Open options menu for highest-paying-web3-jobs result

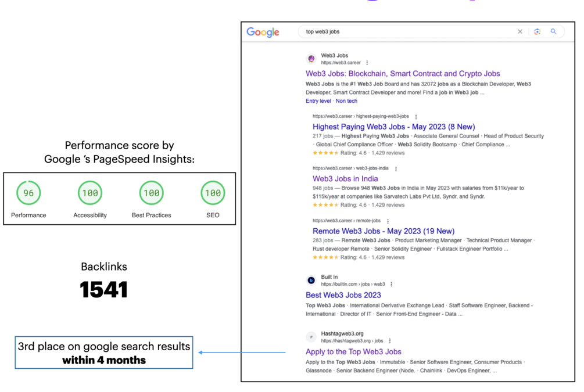coord(416,117)
